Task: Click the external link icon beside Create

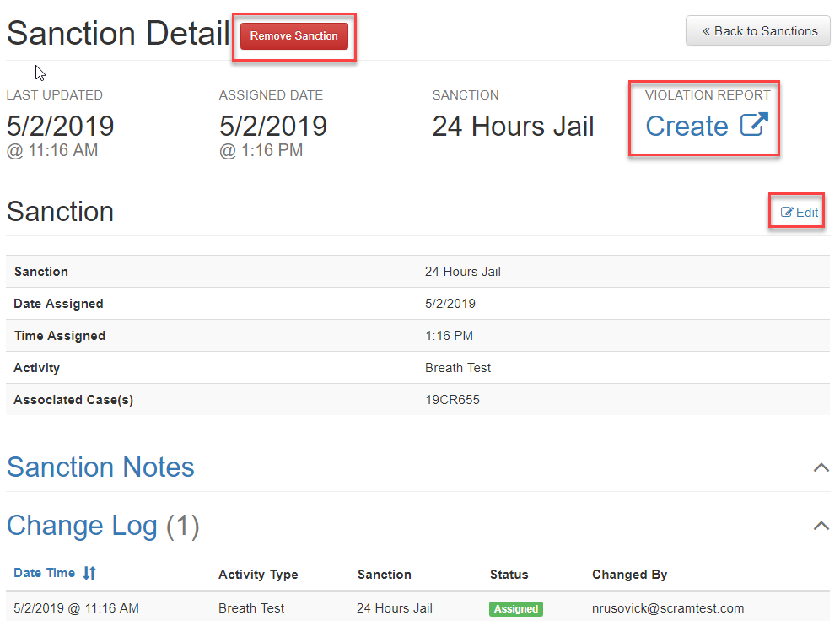Action: (x=754, y=125)
